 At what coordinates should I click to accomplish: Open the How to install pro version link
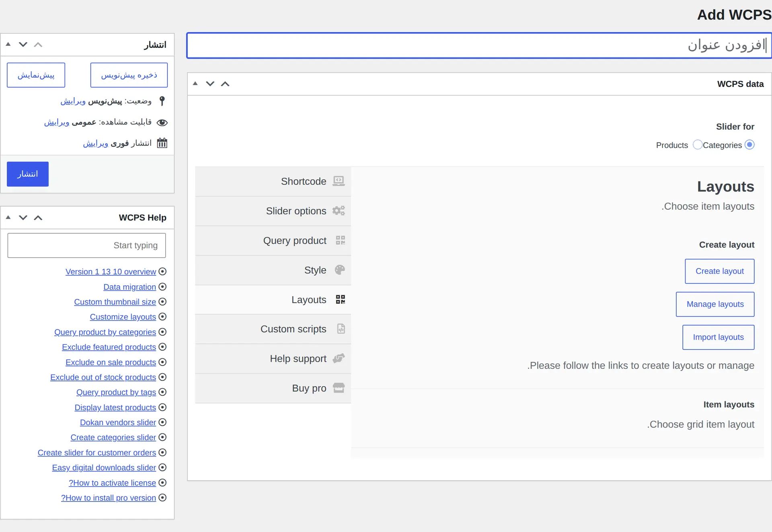[109, 498]
